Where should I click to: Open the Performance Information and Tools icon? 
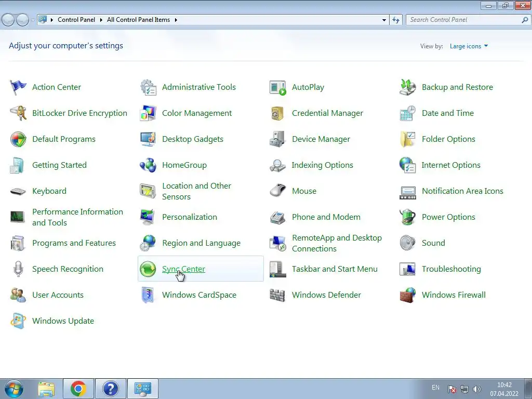pyautogui.click(x=17, y=217)
